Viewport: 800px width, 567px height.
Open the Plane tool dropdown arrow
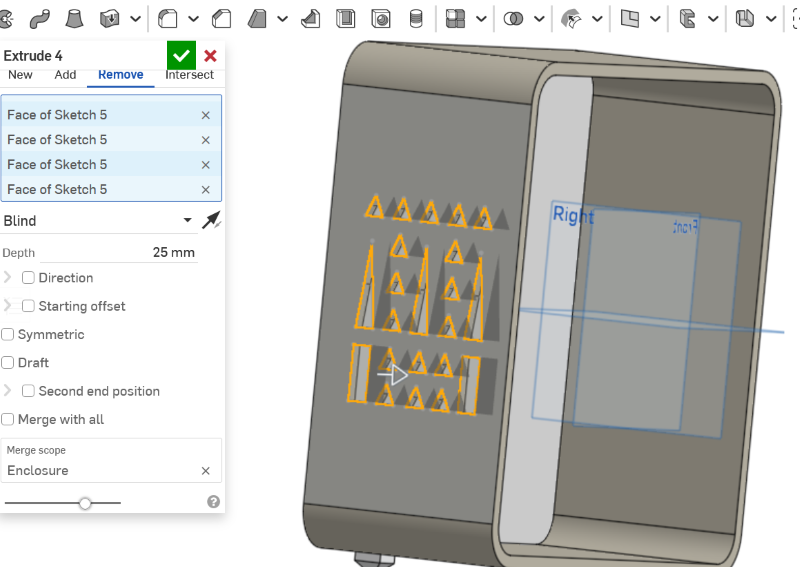tap(656, 19)
